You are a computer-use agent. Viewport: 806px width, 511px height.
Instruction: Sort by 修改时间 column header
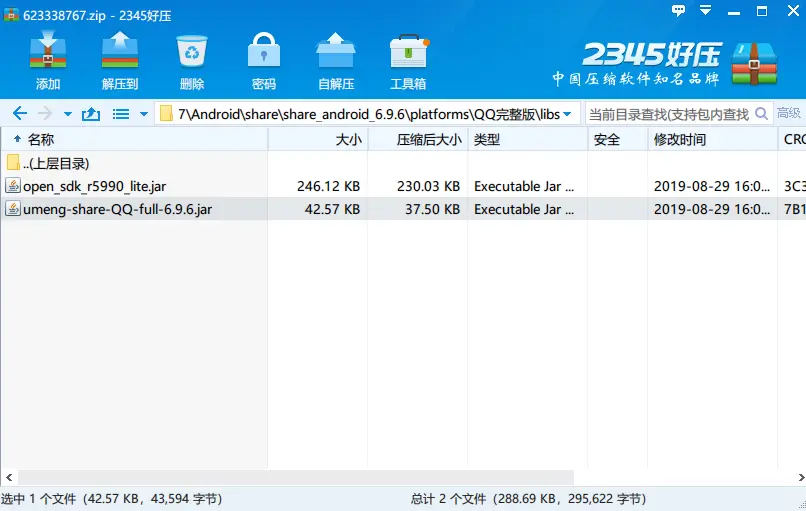[712, 139]
